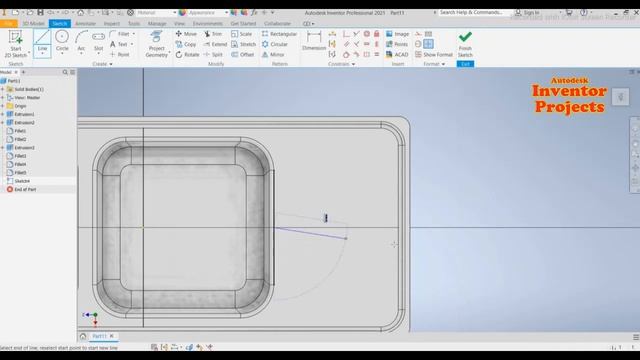
Task: Click Home icon in quick access toolbar
Action: pos(80,13)
